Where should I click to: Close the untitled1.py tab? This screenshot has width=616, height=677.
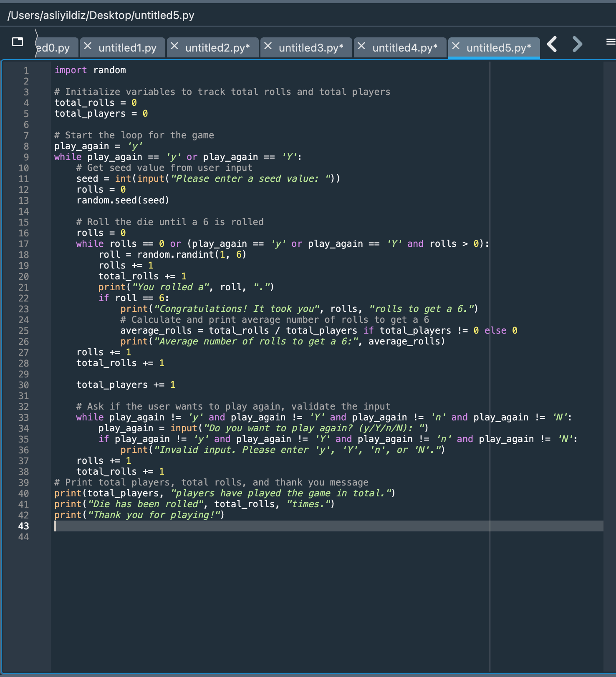coord(88,46)
